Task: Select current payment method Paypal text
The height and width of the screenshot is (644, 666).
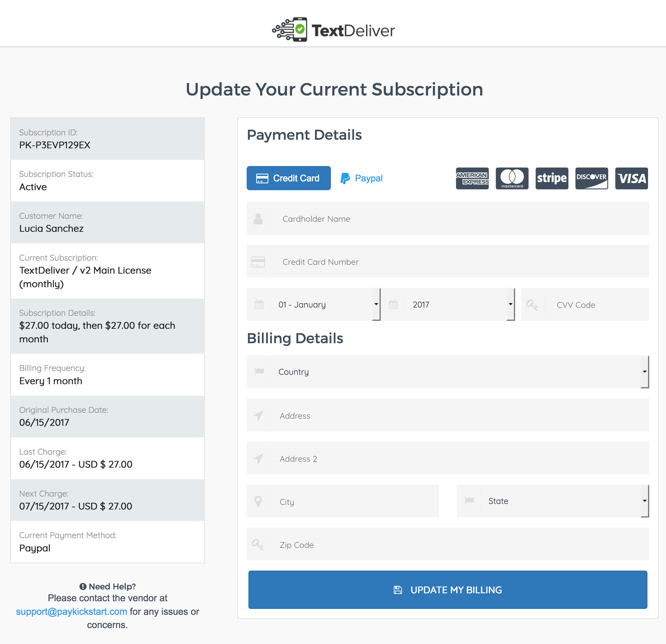Action: click(x=35, y=548)
